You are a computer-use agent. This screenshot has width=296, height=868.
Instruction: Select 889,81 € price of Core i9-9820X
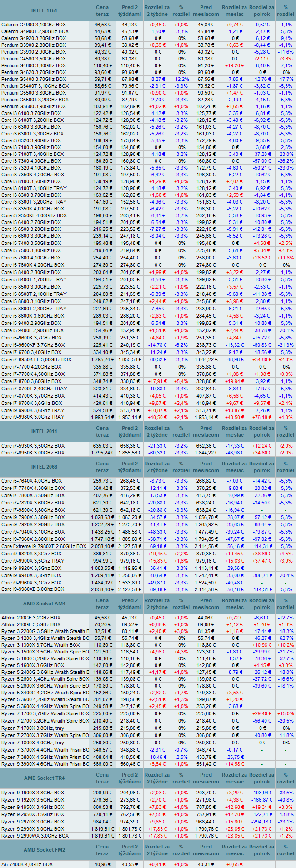click(103, 554)
